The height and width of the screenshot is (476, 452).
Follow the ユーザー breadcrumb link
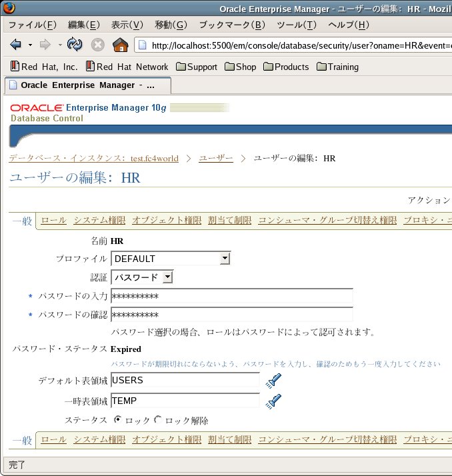[216, 158]
